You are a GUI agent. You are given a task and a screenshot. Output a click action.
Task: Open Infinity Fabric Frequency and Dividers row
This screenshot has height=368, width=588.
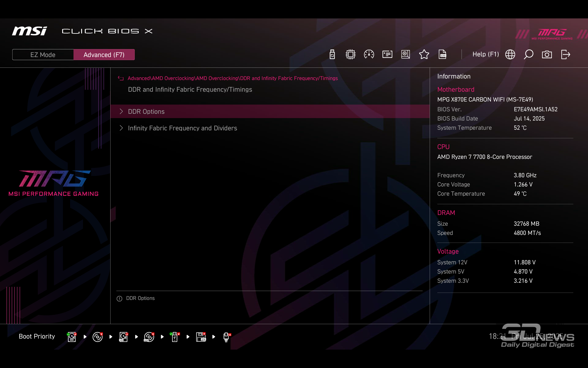tap(270, 128)
